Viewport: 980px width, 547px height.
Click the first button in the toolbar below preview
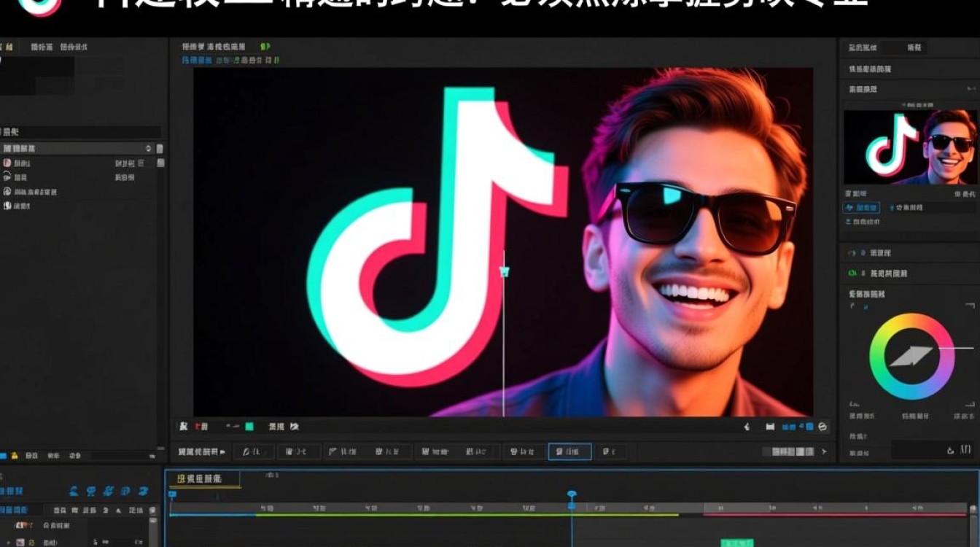[x=254, y=452]
